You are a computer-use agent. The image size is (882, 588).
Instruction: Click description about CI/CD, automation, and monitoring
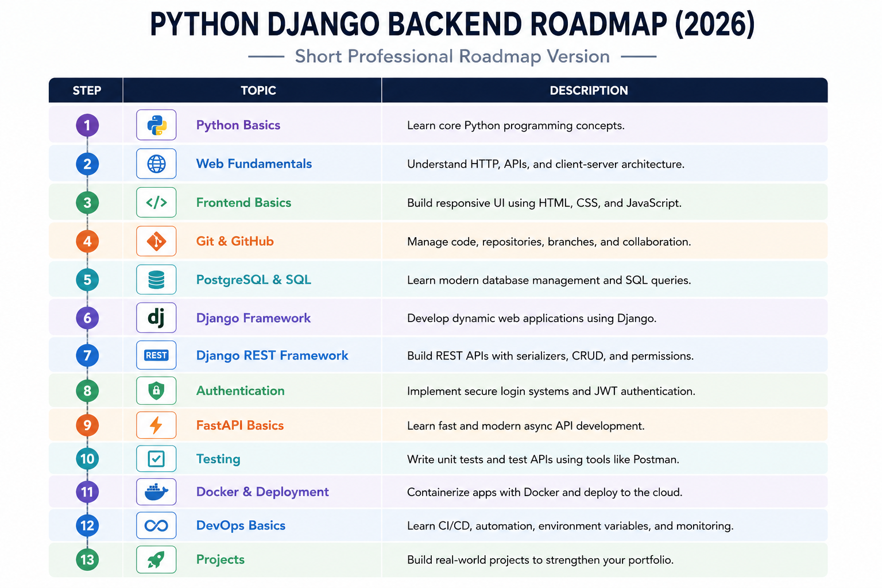coord(570,526)
